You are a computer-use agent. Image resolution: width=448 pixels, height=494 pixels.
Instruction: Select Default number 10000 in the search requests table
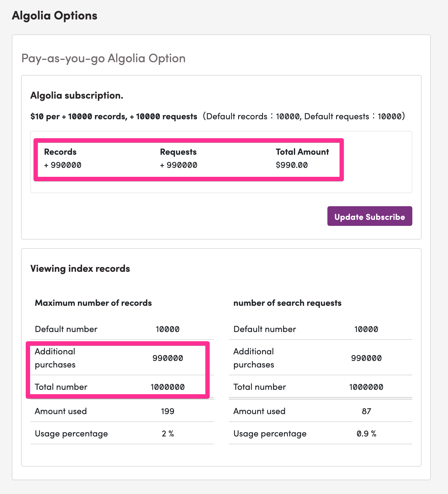pyautogui.click(x=320, y=329)
